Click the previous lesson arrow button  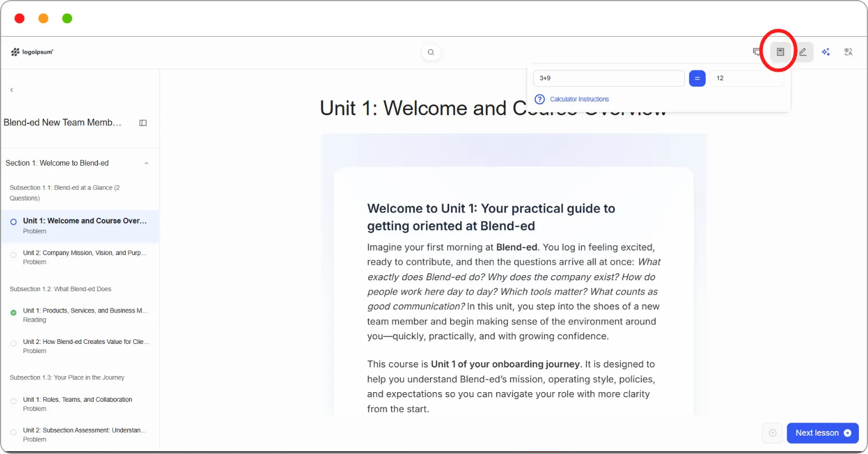coord(772,433)
